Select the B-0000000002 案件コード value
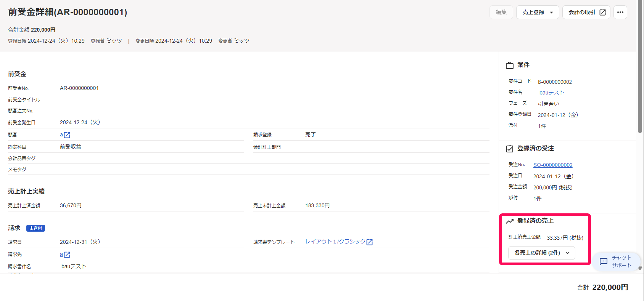This screenshot has height=301, width=644. [555, 82]
